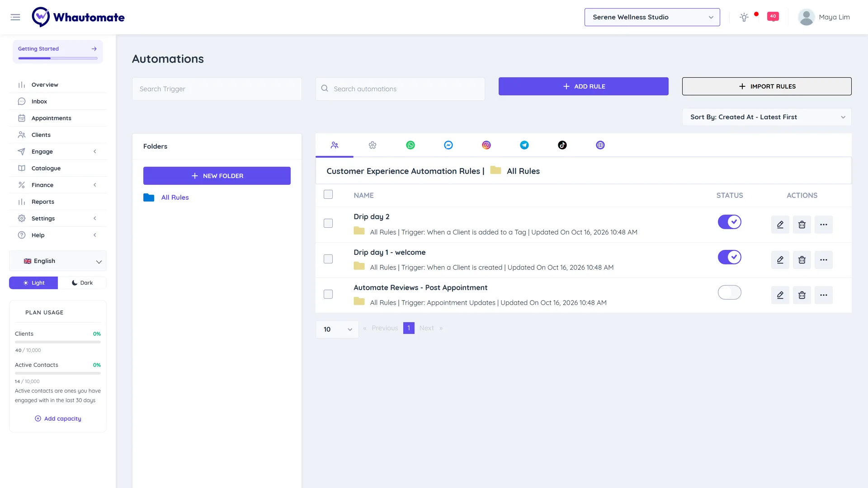The image size is (868, 488).
Task: Click the ADD RULE button
Action: (x=583, y=86)
